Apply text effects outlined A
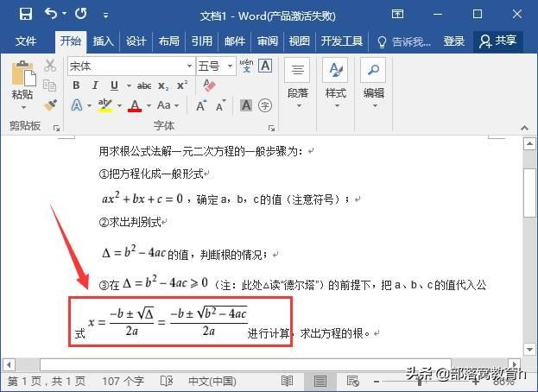This screenshot has height=392, width=538. pos(77,105)
